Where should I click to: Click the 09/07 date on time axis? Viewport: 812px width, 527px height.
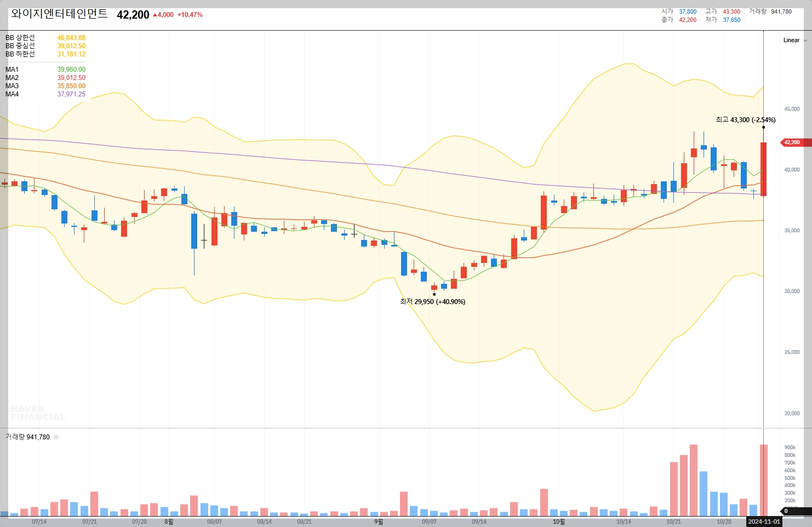click(x=430, y=522)
